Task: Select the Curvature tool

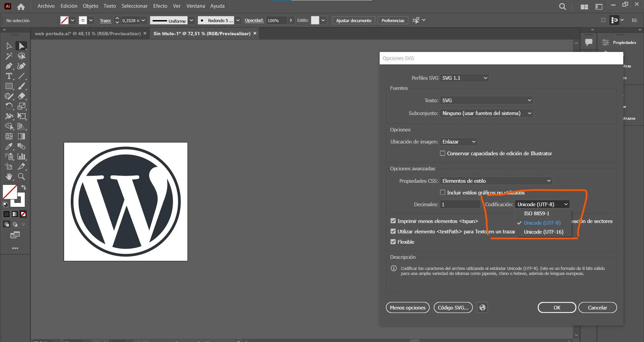Action: pos(22,66)
